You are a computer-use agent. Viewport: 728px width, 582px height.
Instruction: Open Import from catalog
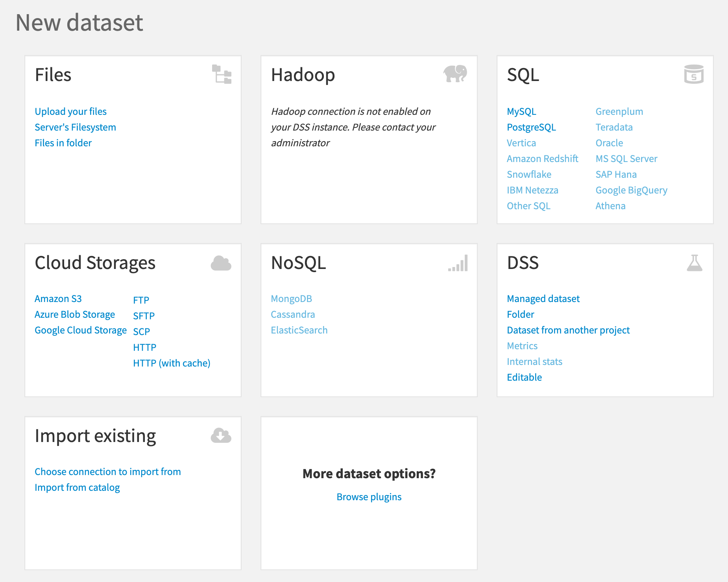[x=77, y=488]
